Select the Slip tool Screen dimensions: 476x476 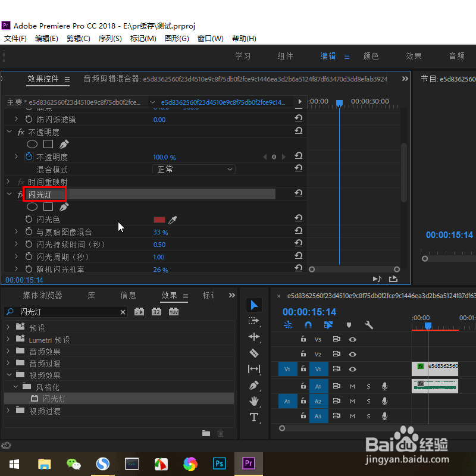pyautogui.click(x=254, y=369)
